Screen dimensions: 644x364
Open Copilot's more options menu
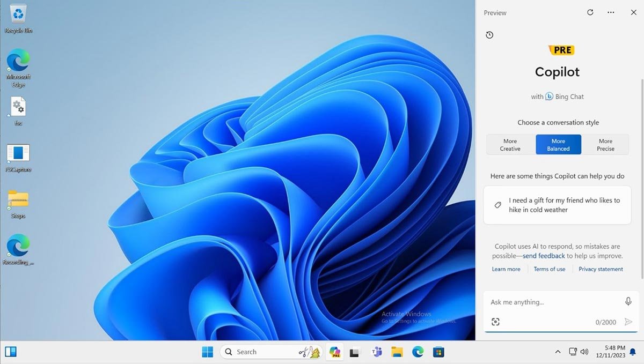tap(610, 12)
